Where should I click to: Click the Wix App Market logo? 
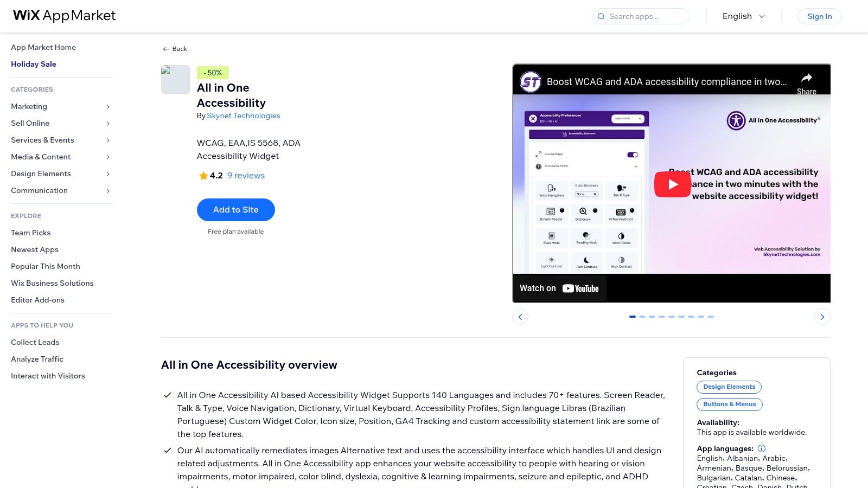(x=63, y=16)
